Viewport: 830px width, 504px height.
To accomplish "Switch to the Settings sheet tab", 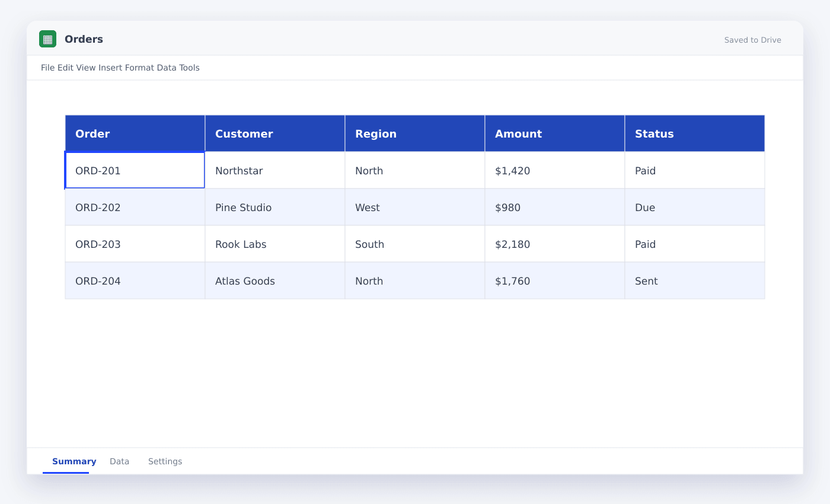I will (165, 461).
